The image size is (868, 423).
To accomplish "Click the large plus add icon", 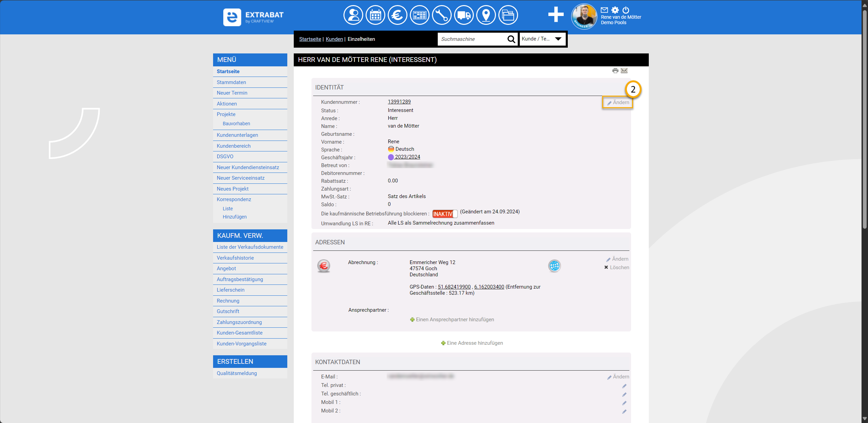I will 556,15.
